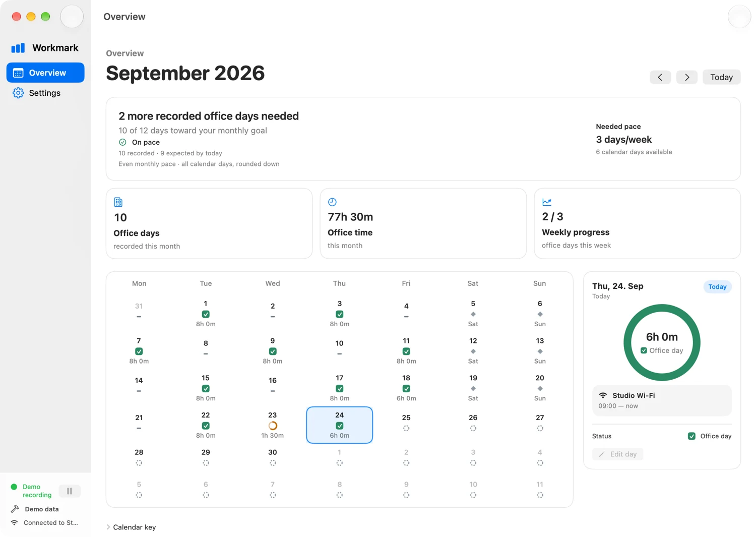Click the checkmark on September 22
Image resolution: width=756 pixels, height=537 pixels.
[x=206, y=426]
